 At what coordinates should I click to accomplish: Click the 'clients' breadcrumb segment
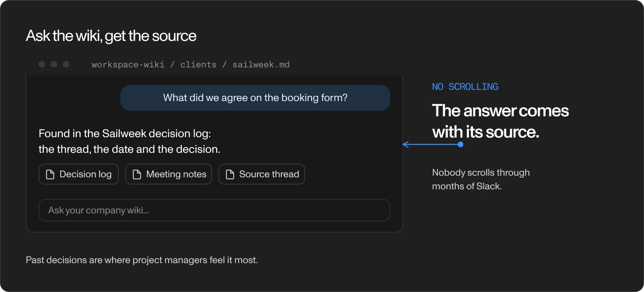pos(198,65)
